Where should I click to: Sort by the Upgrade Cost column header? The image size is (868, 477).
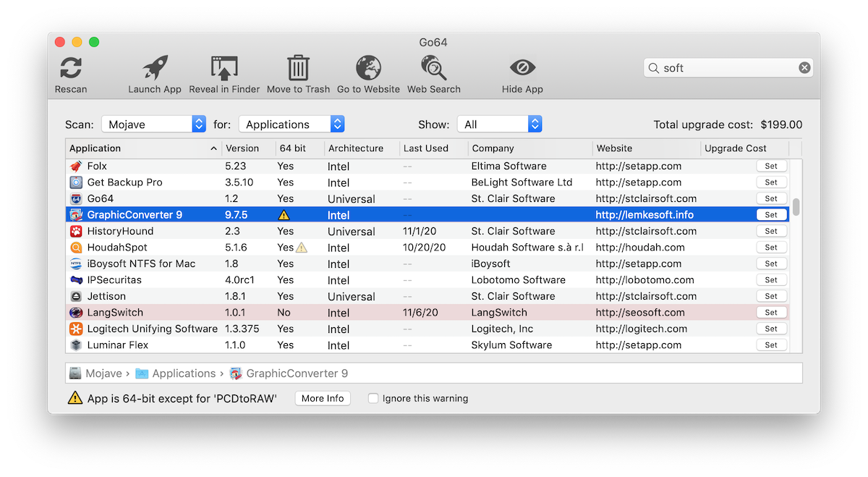(744, 148)
